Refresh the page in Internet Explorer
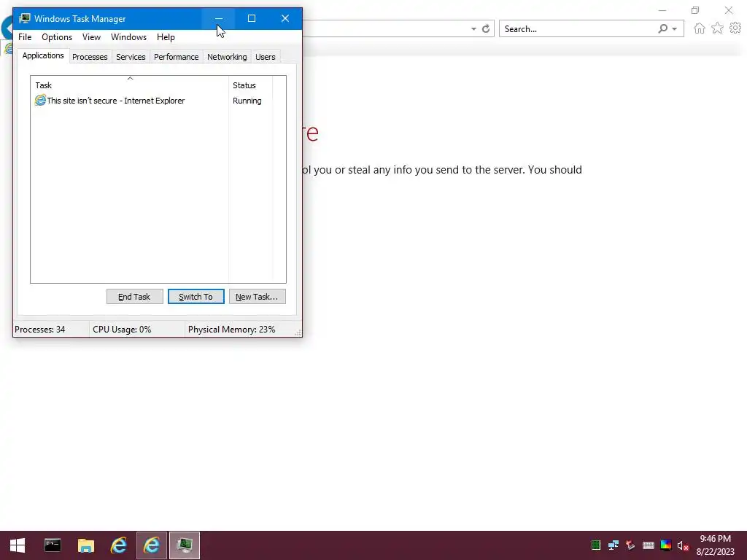 (x=486, y=29)
